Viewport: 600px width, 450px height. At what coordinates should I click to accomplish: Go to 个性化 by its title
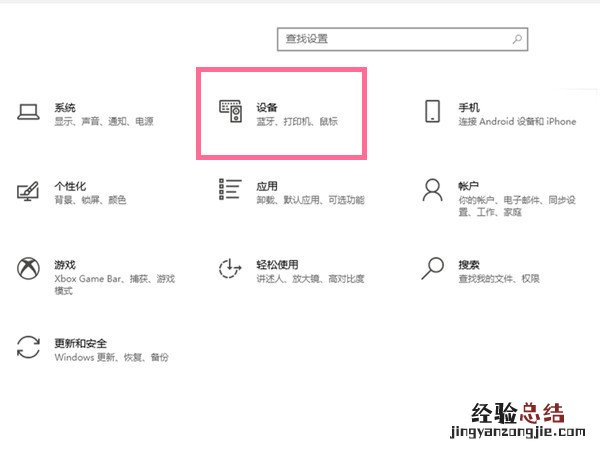pos(70,186)
